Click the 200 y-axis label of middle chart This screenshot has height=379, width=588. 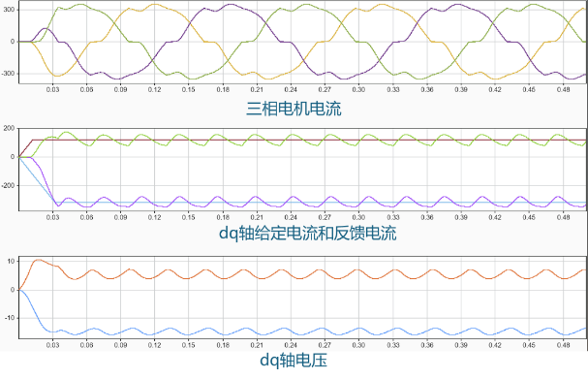[x=9, y=128]
